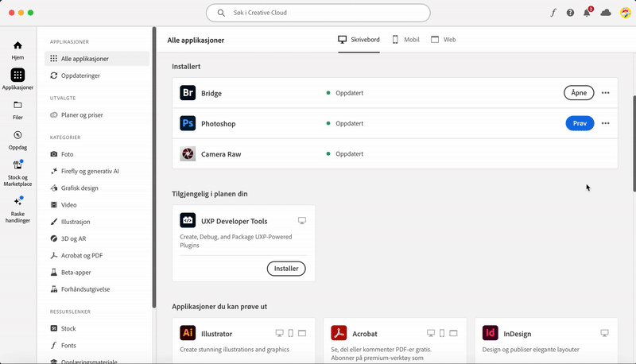Click the Illustrator card title
Screen dimensions: 636x364
coord(216,334)
